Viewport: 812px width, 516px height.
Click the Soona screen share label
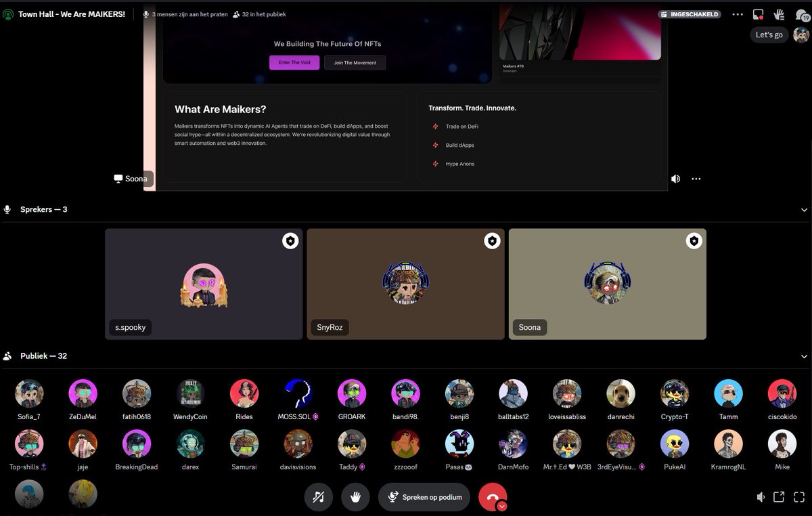pos(131,179)
